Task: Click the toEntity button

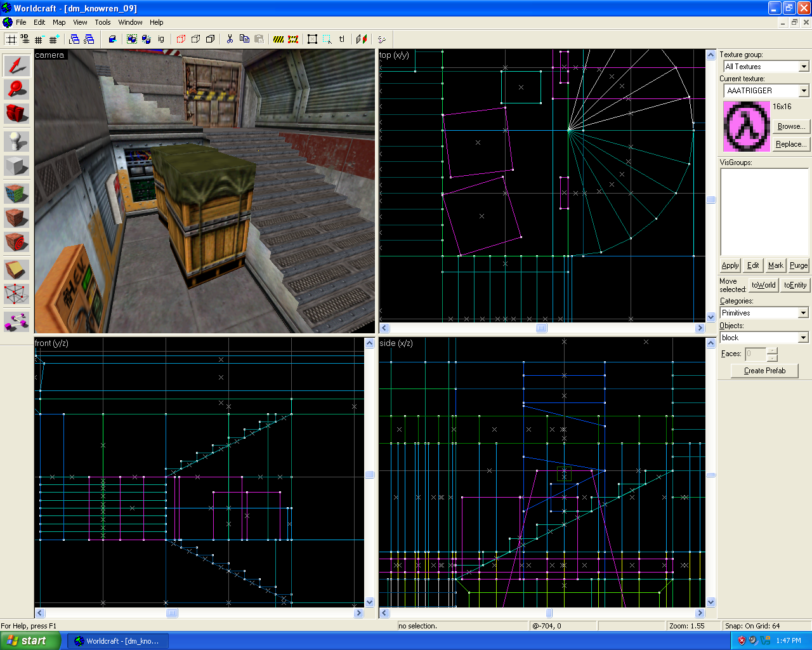Action: tap(795, 285)
